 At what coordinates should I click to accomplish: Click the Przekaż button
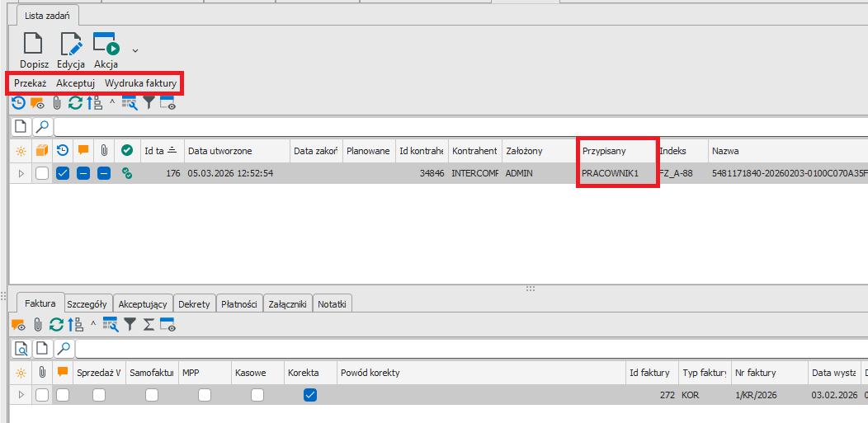pyautogui.click(x=30, y=83)
